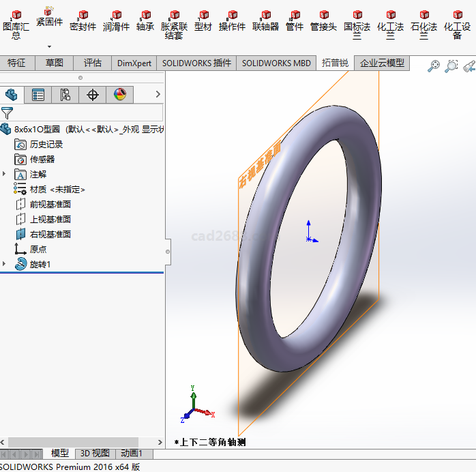Click the 联轴器 (couplings) toolbar icon
The image size is (476, 472).
(265, 20)
